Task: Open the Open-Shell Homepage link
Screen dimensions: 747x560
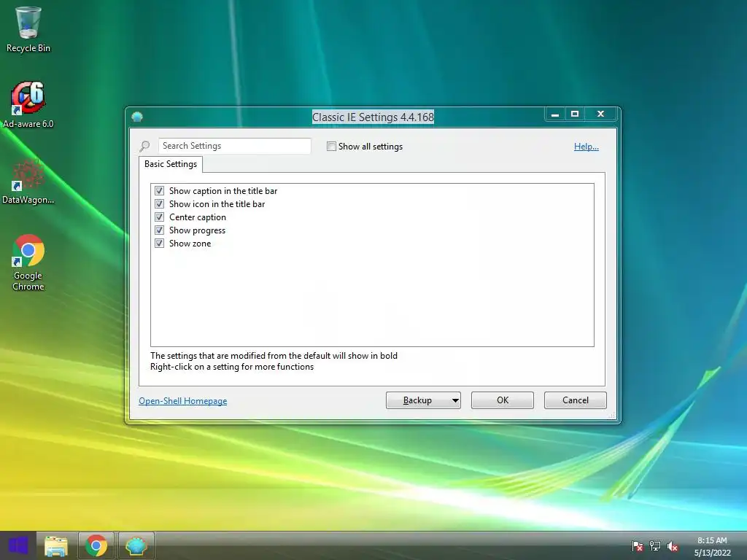Action: click(x=183, y=401)
